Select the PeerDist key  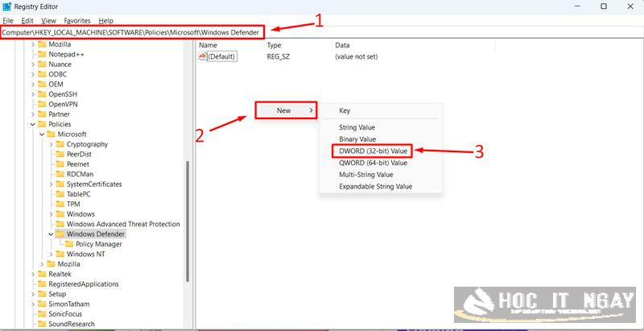(x=79, y=154)
